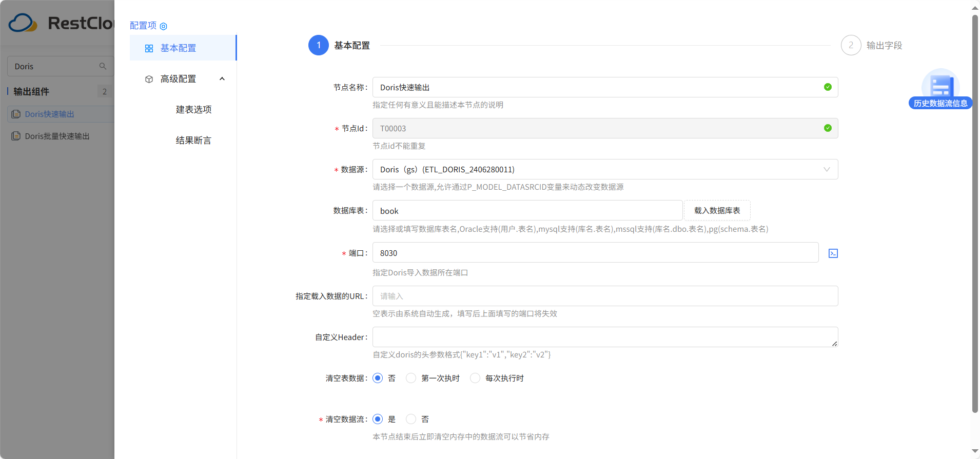The height and width of the screenshot is (459, 980).
Task: Select 每次执行时 for 清空表数据
Action: click(x=475, y=378)
